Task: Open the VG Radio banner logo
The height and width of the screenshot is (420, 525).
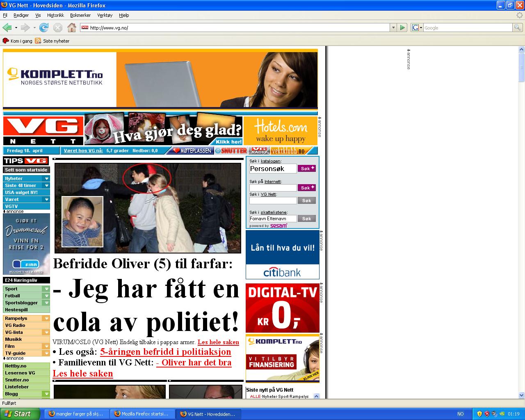Action: point(259,151)
